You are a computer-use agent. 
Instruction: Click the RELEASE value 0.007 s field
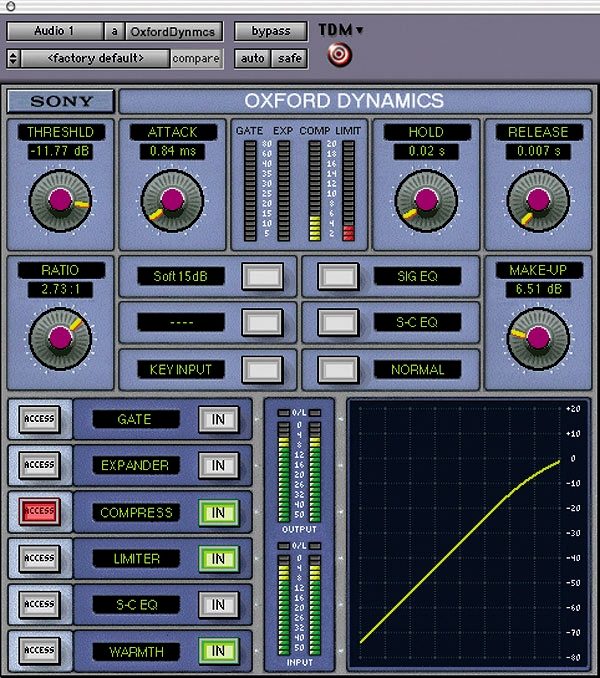538,151
